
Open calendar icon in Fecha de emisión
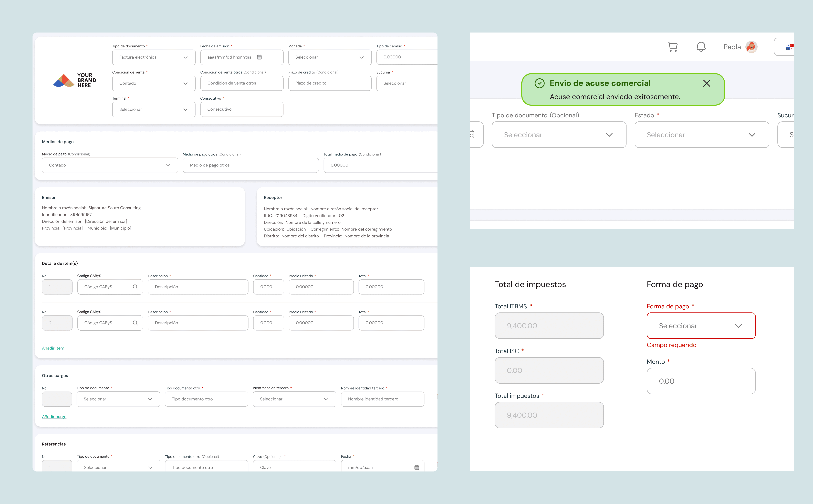point(259,57)
